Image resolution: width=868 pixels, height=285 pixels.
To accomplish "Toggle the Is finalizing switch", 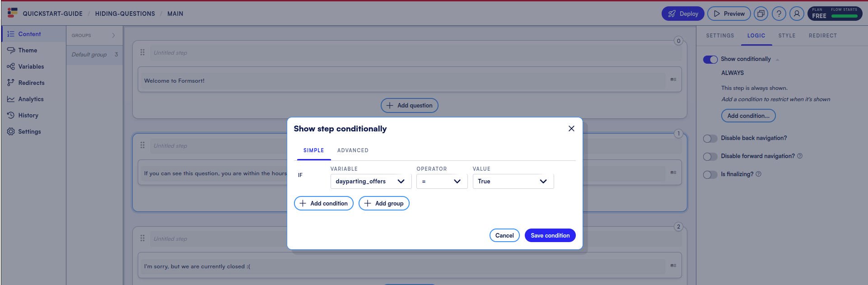I will [x=710, y=175].
